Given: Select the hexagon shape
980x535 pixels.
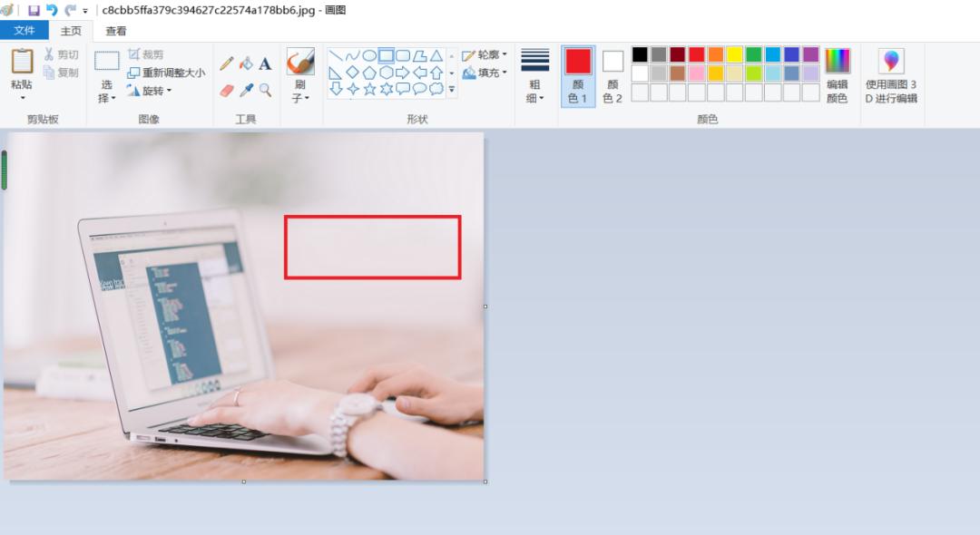Looking at the screenshot, I should pos(387,73).
